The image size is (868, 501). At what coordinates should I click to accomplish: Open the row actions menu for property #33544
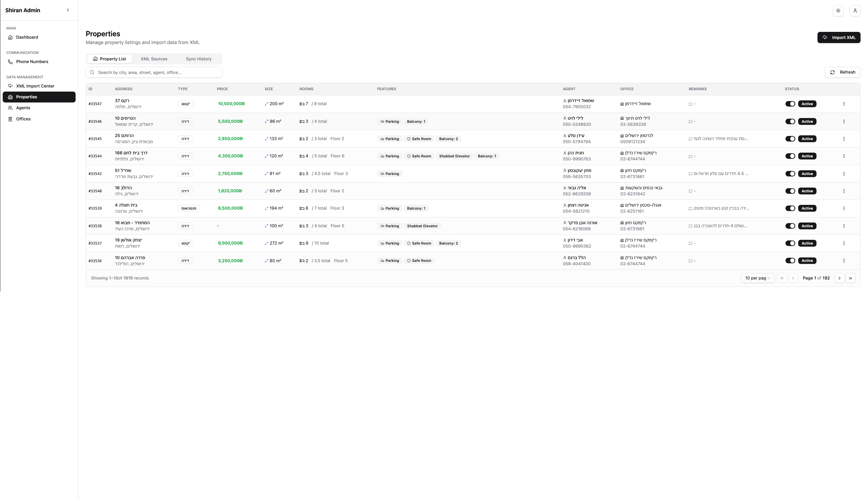point(845,156)
